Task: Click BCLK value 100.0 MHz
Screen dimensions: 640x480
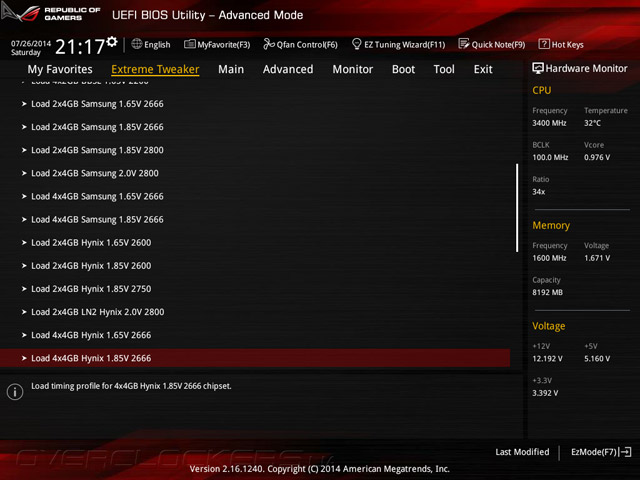Action: [550, 157]
